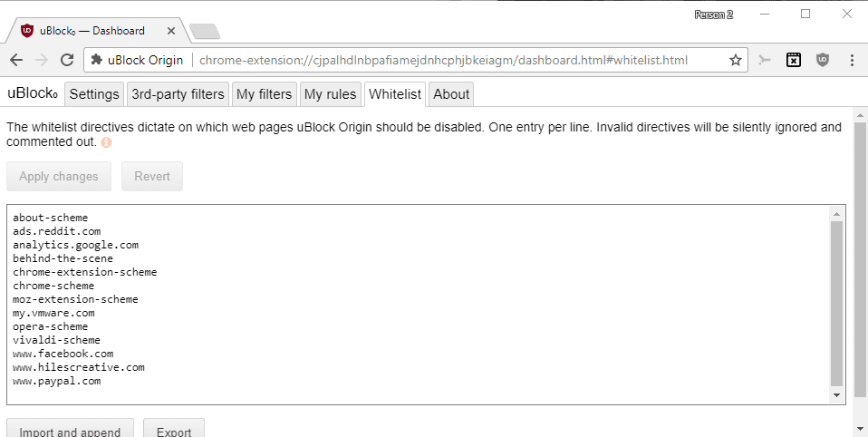Click the greyed-out extension icon beside star

[765, 60]
